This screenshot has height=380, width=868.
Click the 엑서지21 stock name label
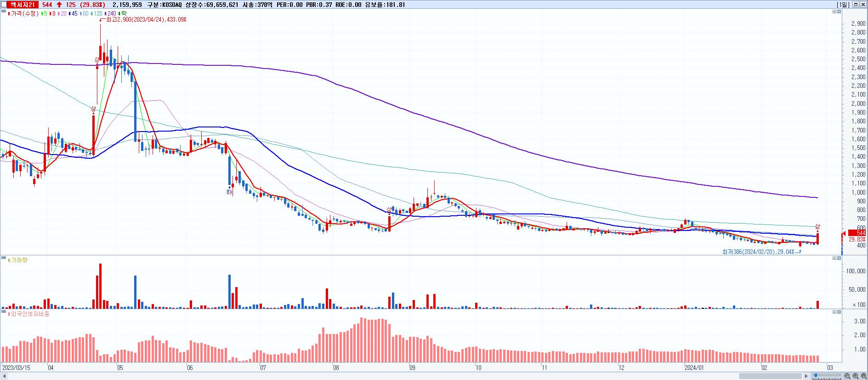23,5
